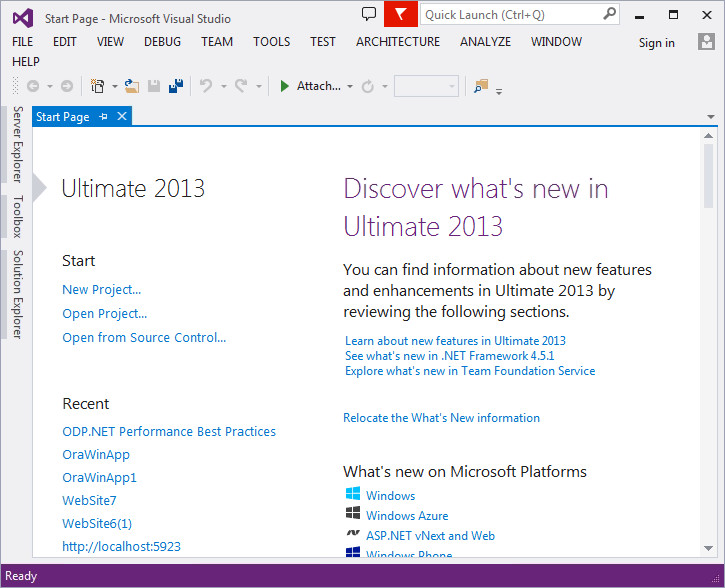Open the Attach debug target dropdown
This screenshot has height=588, width=725.
350,86
